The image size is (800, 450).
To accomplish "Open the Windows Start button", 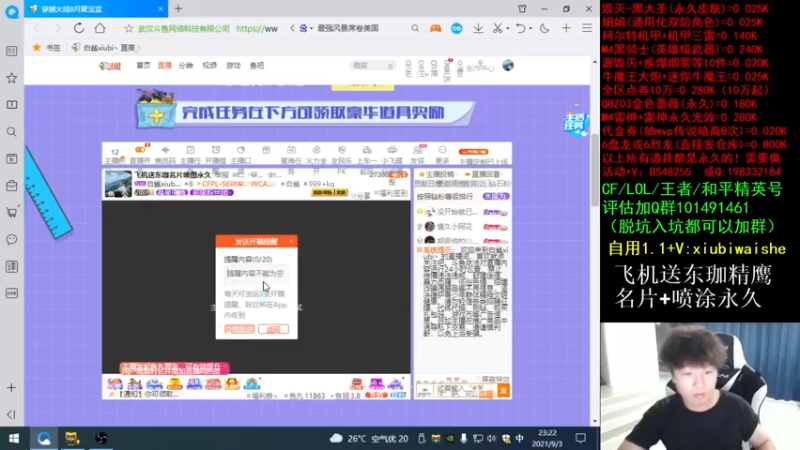I will click(14, 438).
